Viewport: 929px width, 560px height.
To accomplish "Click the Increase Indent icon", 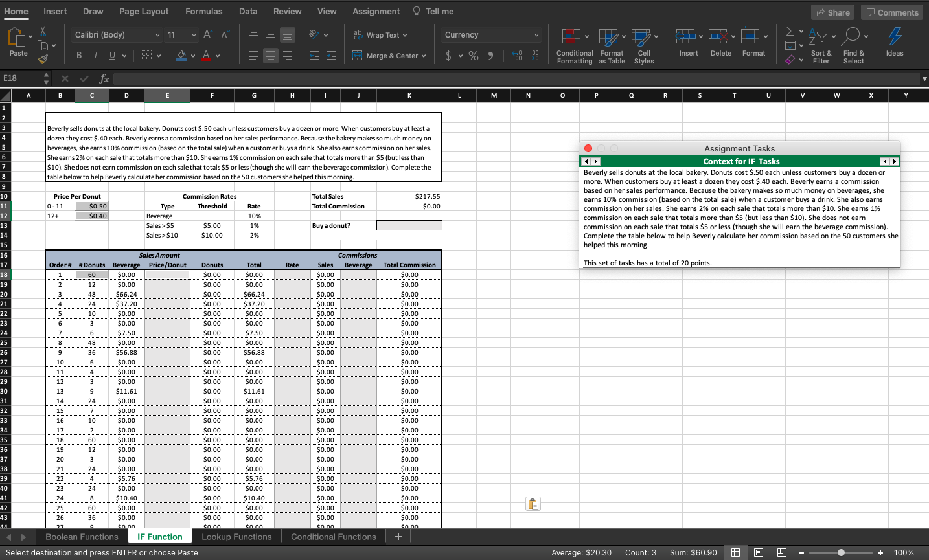I will (x=330, y=56).
